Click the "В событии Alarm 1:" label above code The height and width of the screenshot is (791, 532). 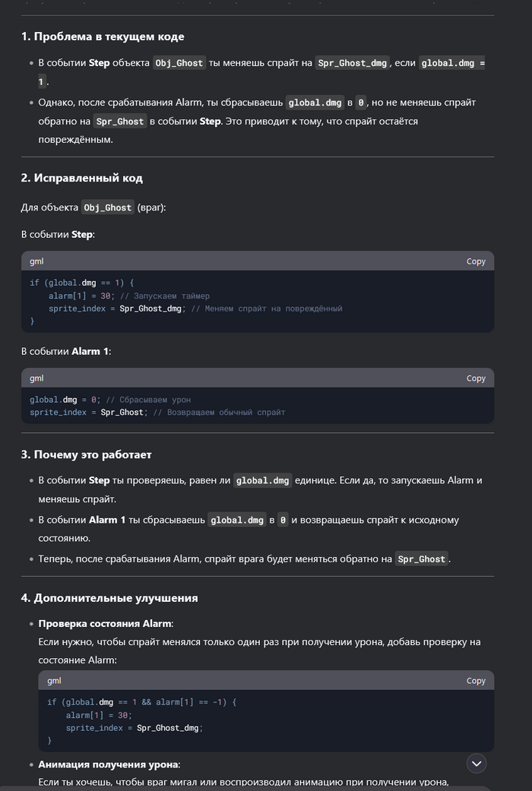[x=65, y=352]
